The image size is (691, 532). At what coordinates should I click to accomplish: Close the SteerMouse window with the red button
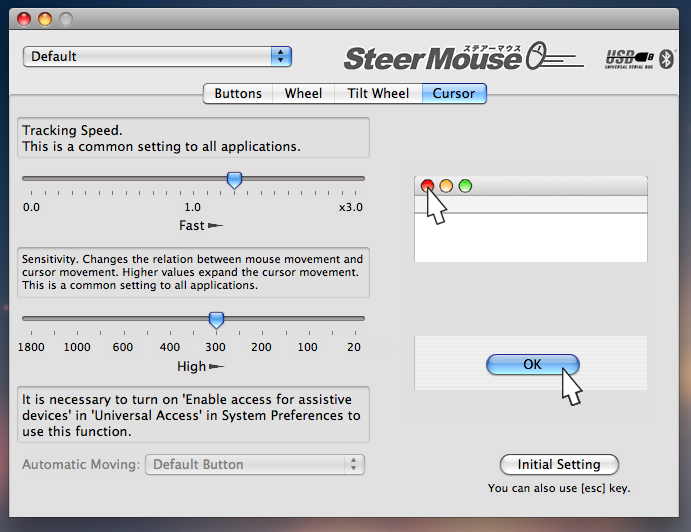(24, 19)
